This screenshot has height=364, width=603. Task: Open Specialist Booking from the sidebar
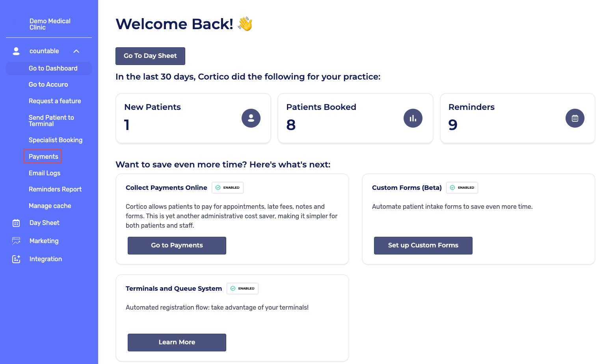pos(56,140)
